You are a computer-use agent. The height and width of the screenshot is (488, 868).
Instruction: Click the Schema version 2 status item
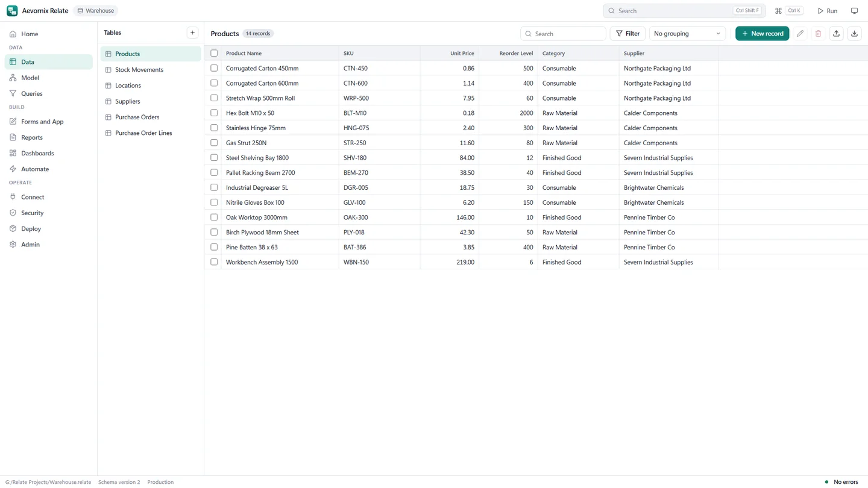coord(119,482)
